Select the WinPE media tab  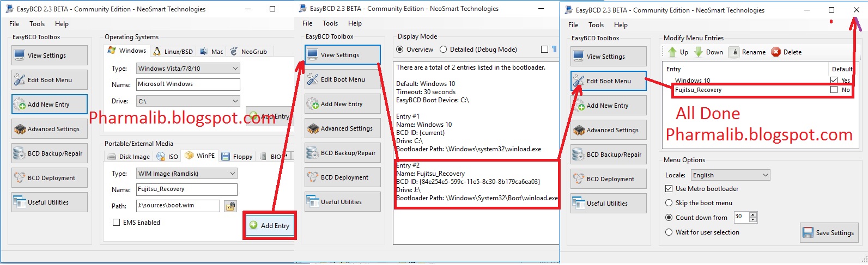[200, 156]
